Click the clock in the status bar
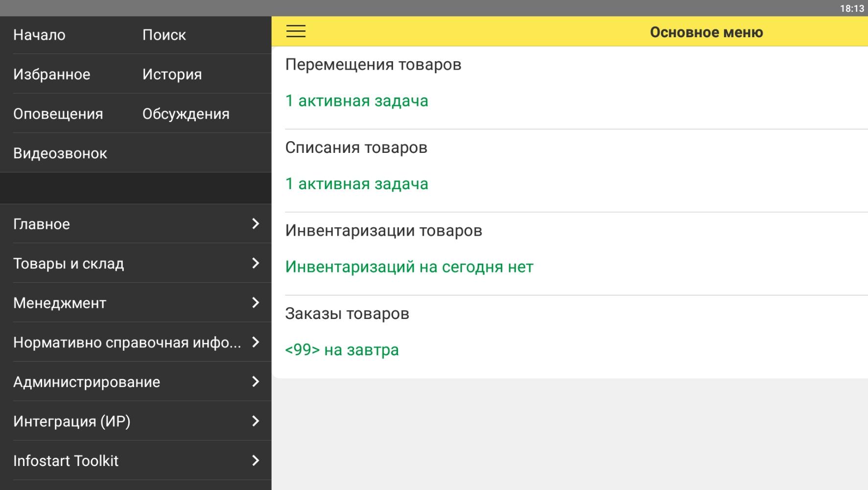Screen dimensions: 868x490 tap(852, 8)
